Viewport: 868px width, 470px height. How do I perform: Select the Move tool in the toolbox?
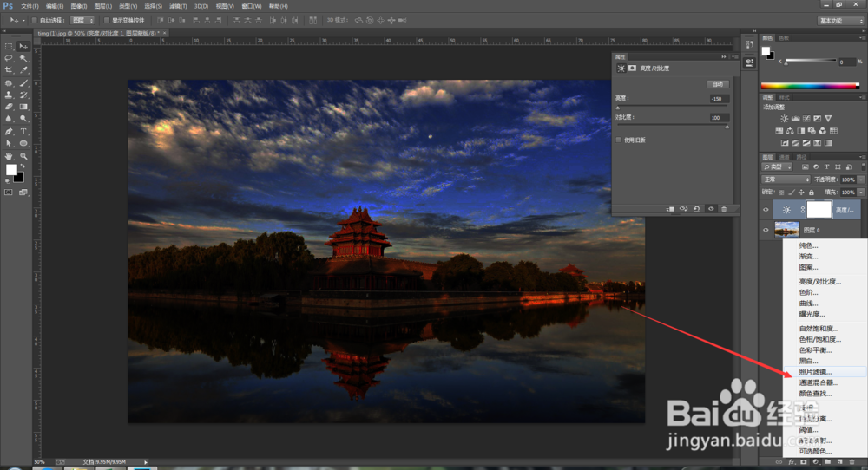click(23, 47)
